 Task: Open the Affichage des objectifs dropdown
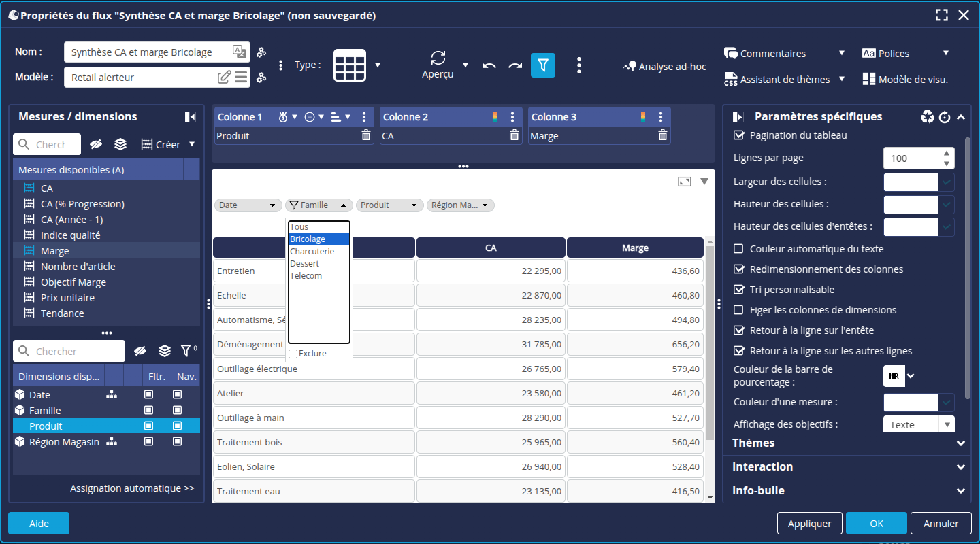pos(918,424)
